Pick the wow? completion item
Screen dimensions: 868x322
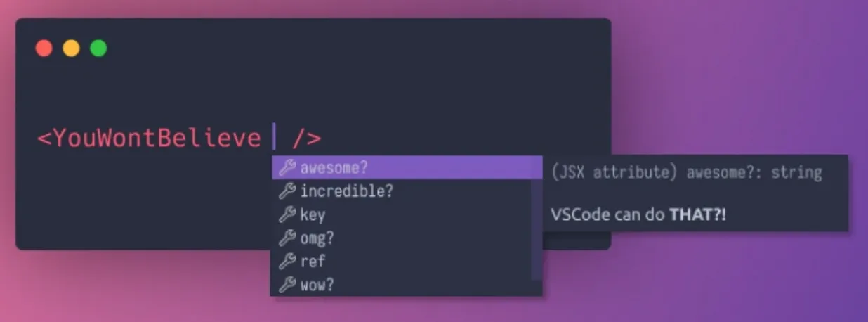(x=402, y=285)
